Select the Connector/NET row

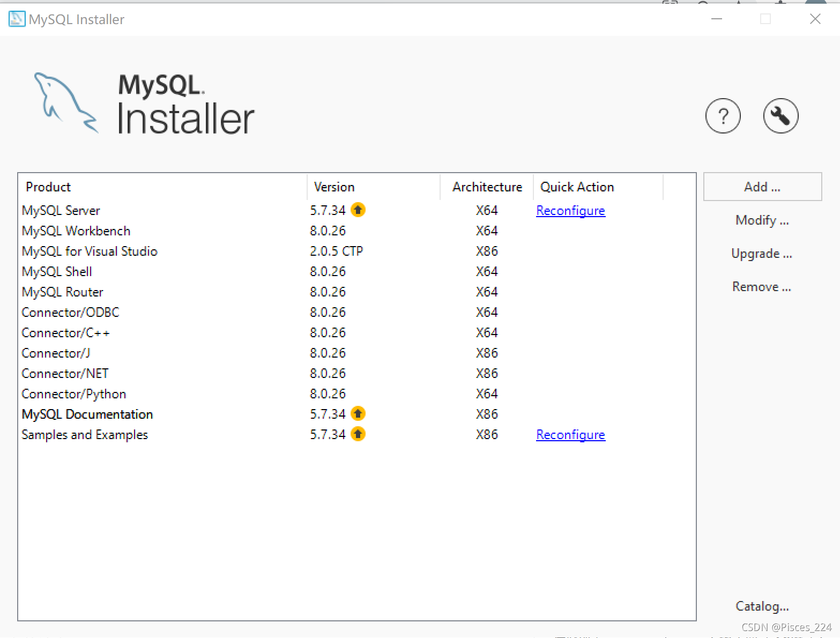[x=356, y=374]
